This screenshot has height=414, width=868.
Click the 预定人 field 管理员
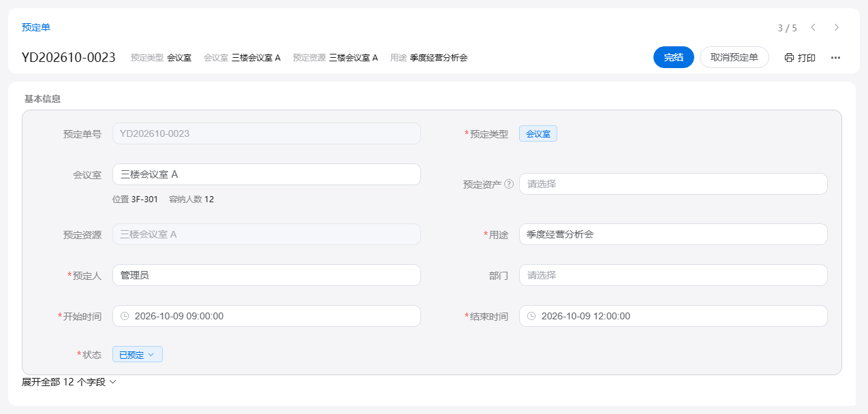click(x=266, y=275)
